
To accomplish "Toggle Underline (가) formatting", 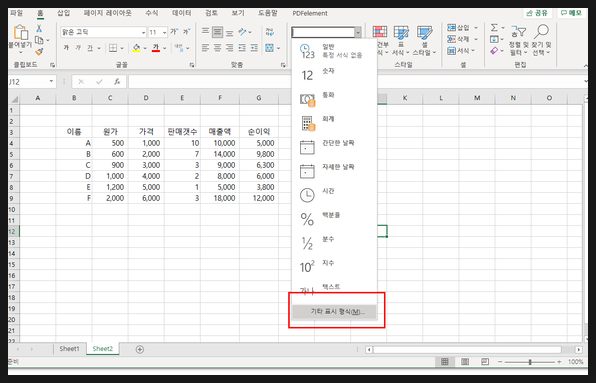I will pyautogui.click(x=90, y=48).
